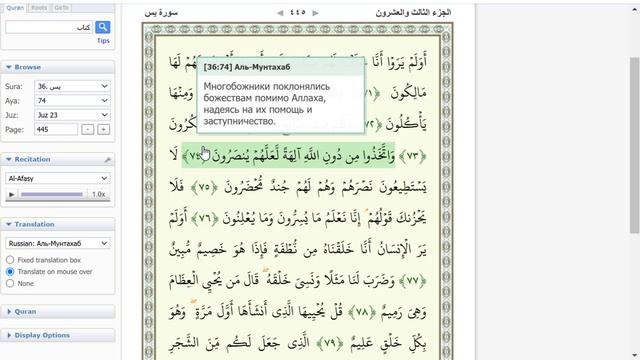Increase page with the plus button
The height and width of the screenshot is (360, 640).
104,129
